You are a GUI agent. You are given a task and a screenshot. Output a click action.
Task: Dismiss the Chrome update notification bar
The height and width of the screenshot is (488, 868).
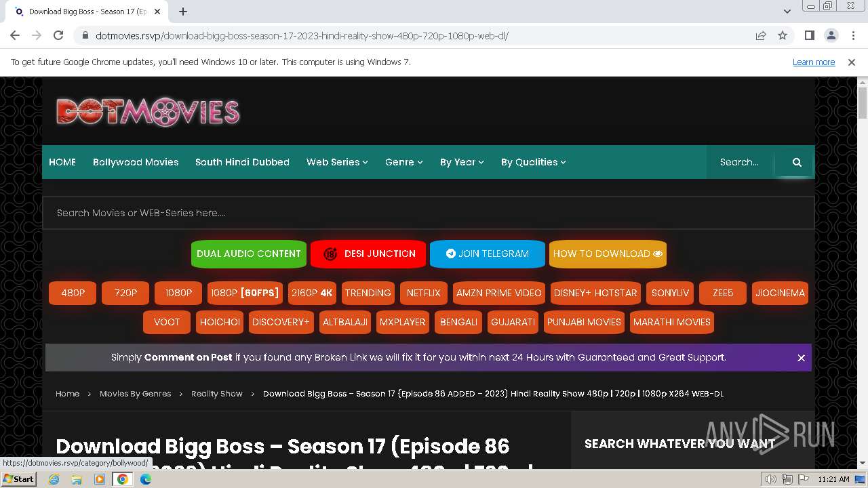click(852, 62)
